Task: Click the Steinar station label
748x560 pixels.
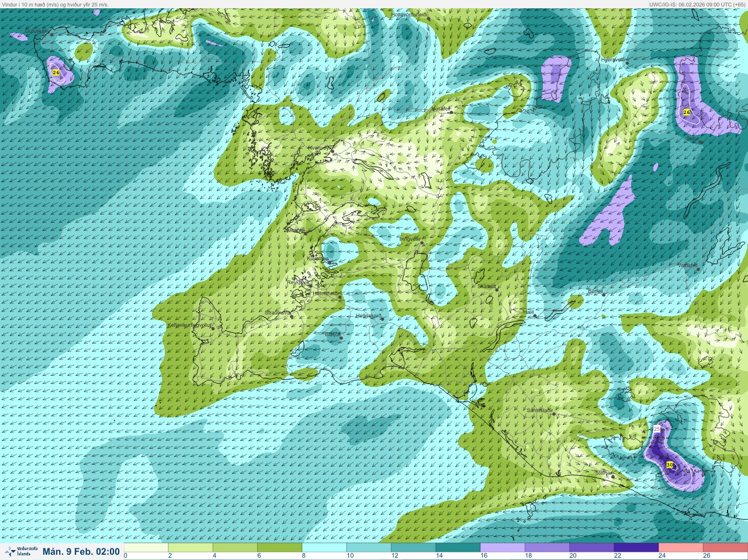Action: tap(603, 473)
